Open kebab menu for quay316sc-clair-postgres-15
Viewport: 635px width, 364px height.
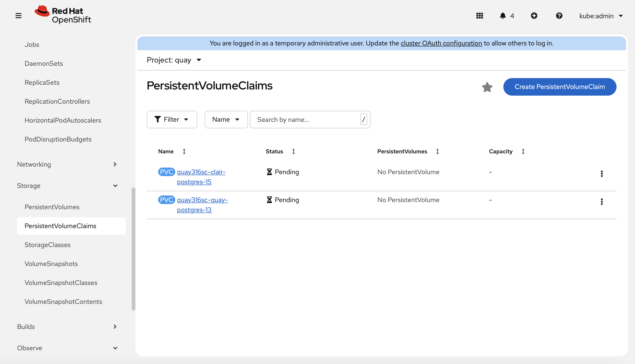(601, 174)
